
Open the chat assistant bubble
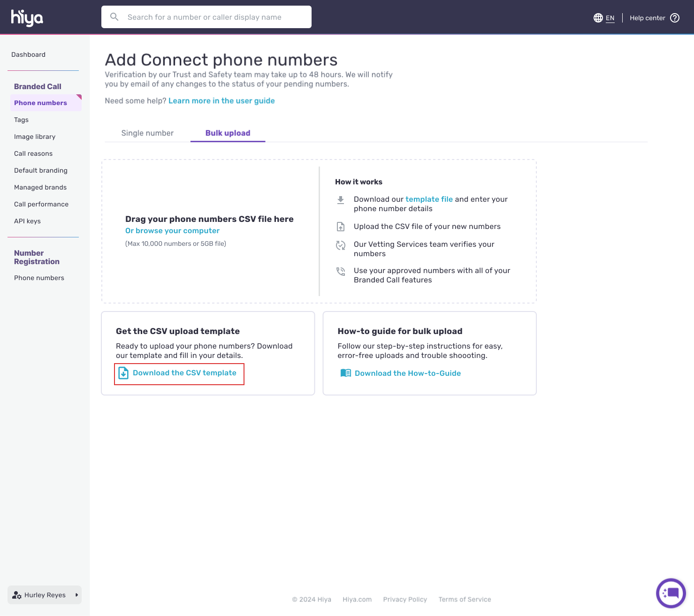coord(671,593)
